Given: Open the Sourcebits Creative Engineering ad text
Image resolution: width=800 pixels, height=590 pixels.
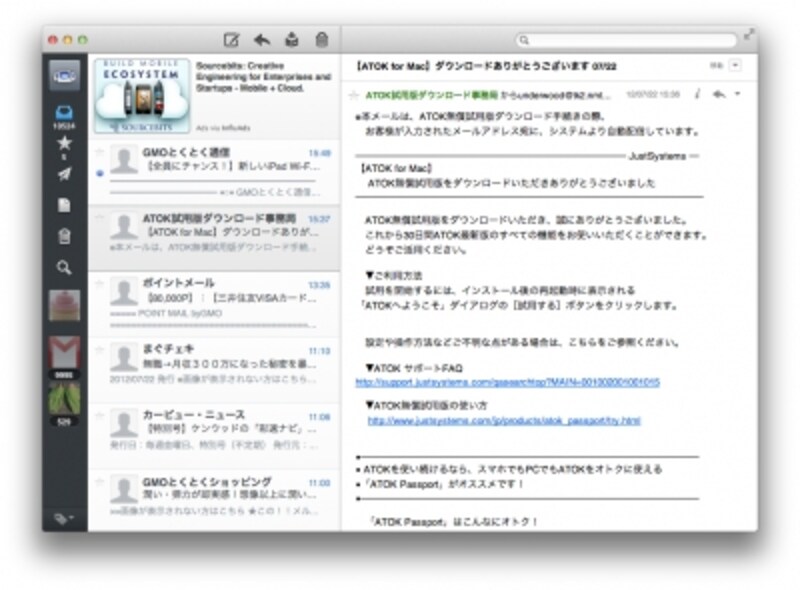Looking at the screenshot, I should 264,77.
